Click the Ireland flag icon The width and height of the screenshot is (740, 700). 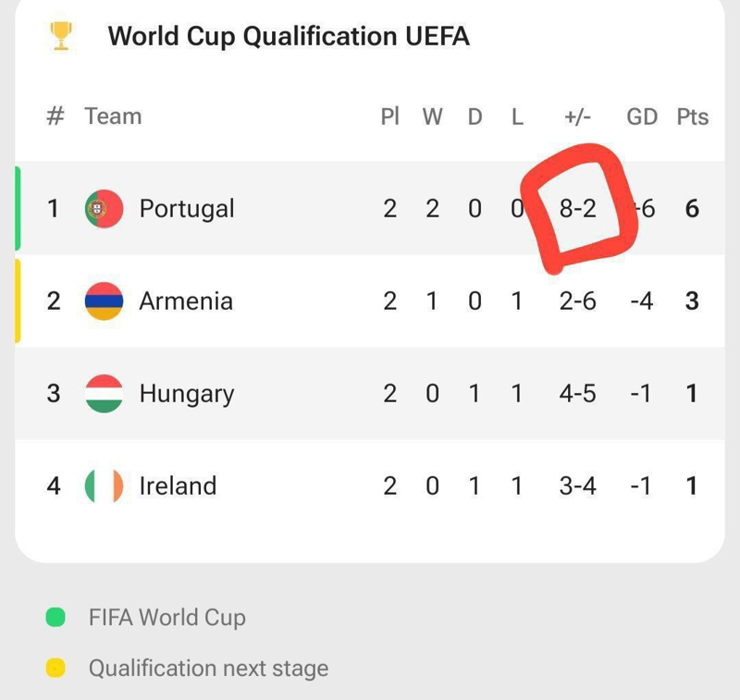pos(104,486)
